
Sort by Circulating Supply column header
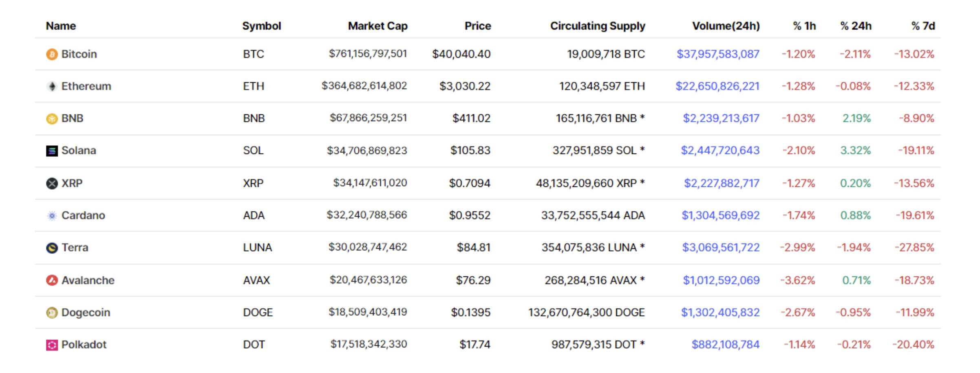597,26
